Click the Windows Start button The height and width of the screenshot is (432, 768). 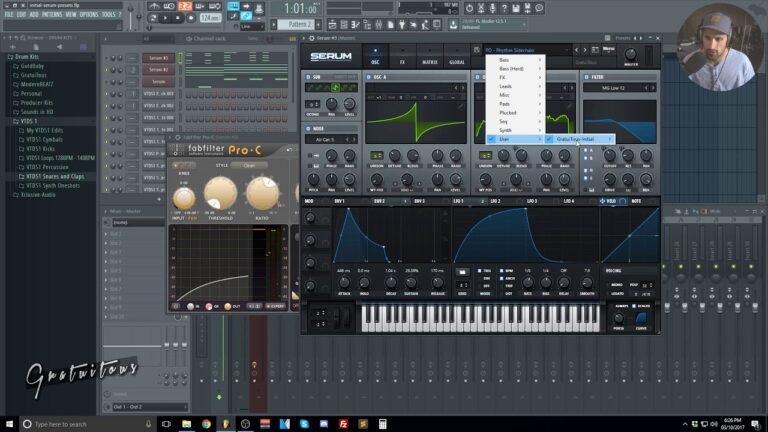[9, 424]
